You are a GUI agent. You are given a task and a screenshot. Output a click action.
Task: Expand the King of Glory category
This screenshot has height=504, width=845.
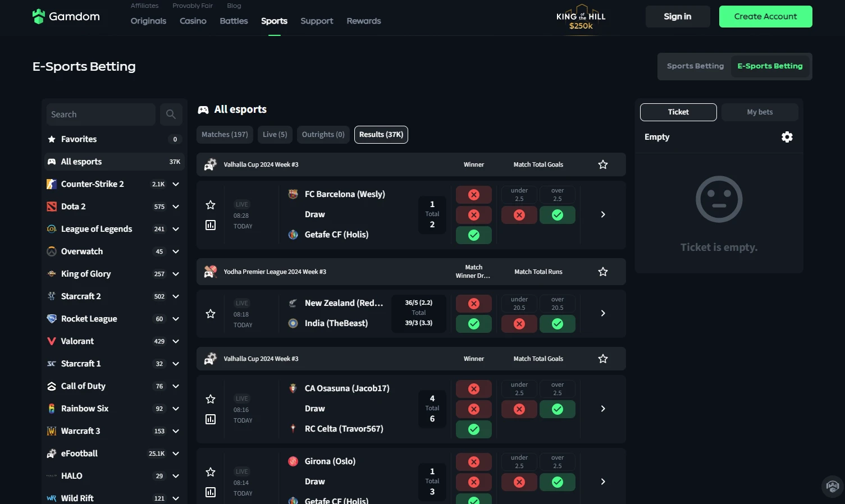coord(176,274)
